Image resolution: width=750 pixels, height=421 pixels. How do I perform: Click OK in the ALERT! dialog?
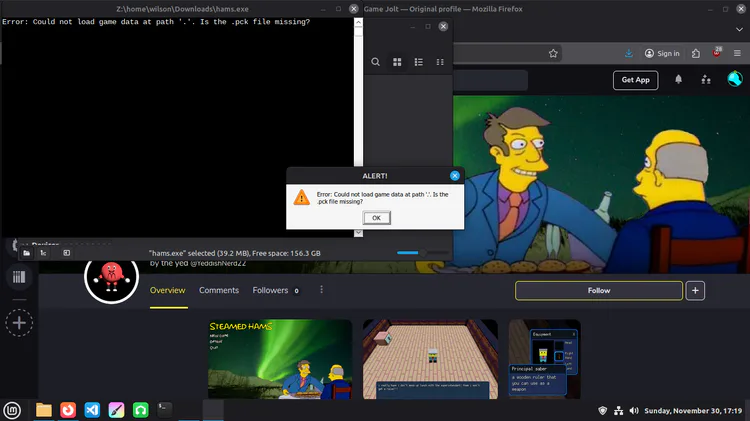coord(376,218)
